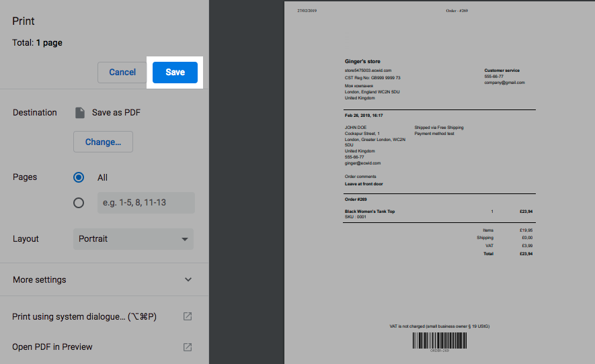Viewport: 595px width, 364px height.
Task: Click the order barcode in the preview
Action: 440,340
